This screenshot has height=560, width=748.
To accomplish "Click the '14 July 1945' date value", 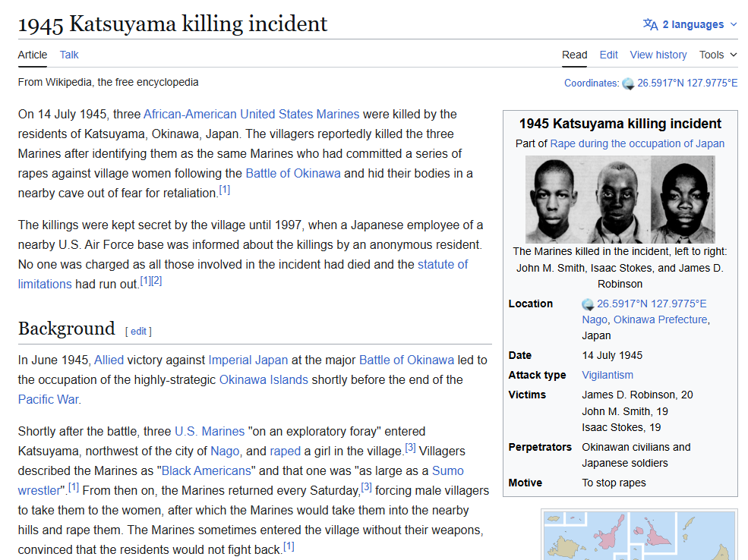I will click(612, 356).
